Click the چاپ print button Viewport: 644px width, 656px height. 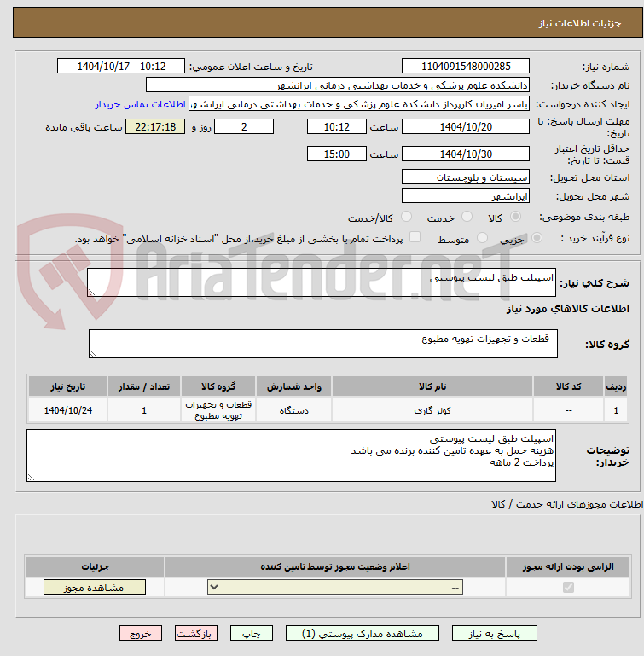point(252,634)
